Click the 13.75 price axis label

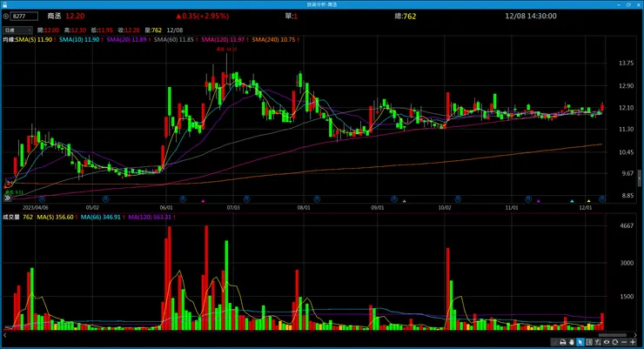click(x=626, y=64)
